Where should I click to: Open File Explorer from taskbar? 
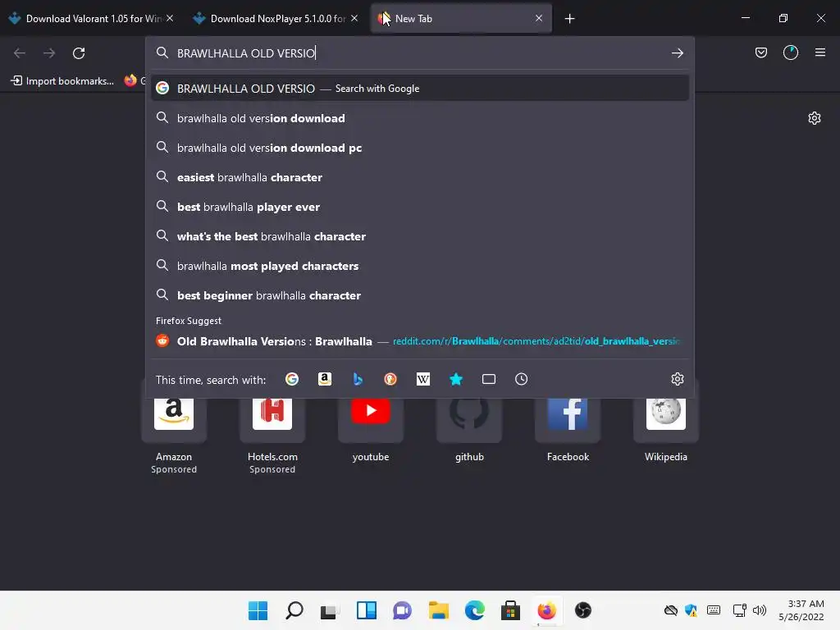[x=439, y=610]
